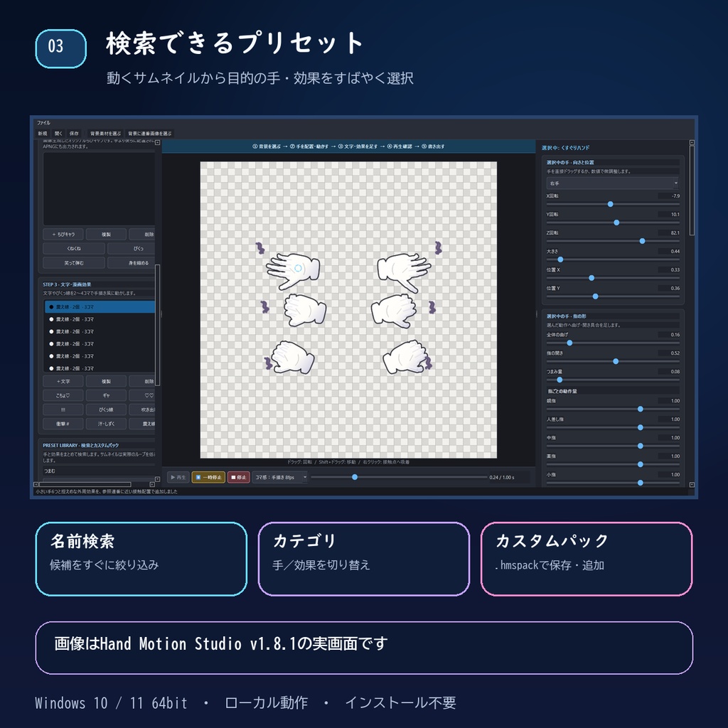The image size is (728, 728).
Task: Click the Z回転 slider handle
Action: tap(642, 241)
